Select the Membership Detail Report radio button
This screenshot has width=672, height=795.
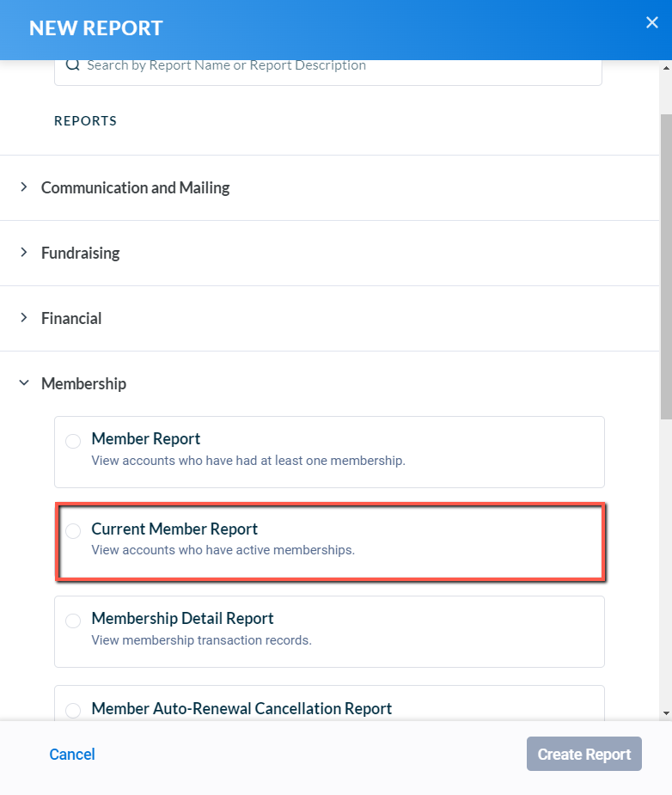pyautogui.click(x=73, y=621)
